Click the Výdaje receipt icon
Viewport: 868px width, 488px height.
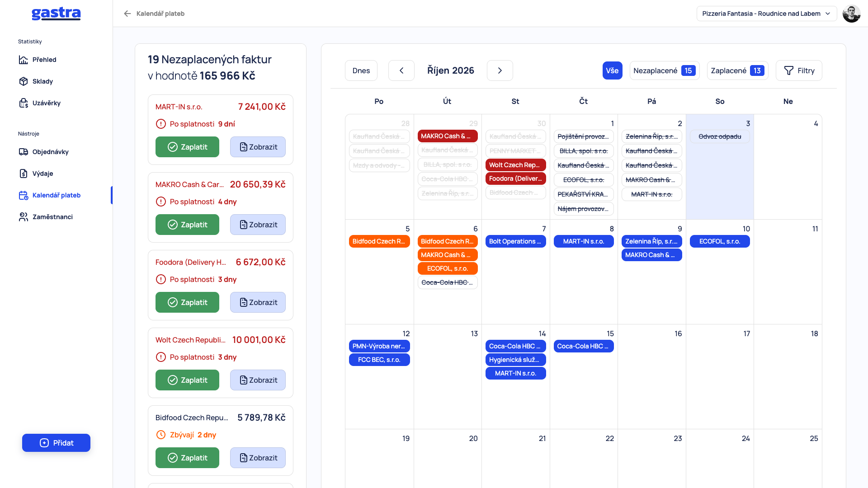(24, 174)
